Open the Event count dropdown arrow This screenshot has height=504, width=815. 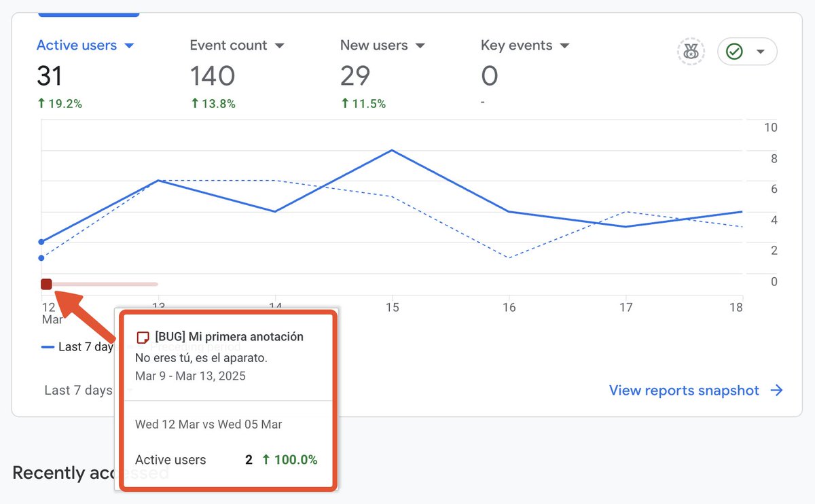coord(279,46)
